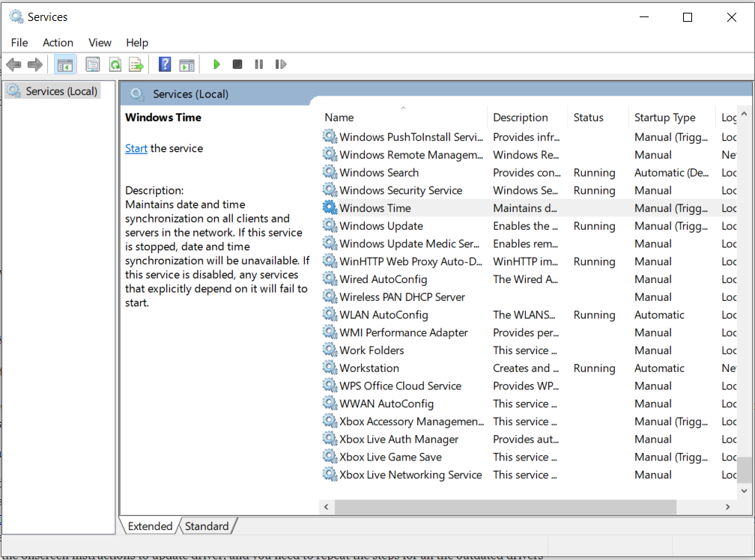Click gear icon beside WLAN AutoConfig
The height and width of the screenshot is (560, 755).
330,314
